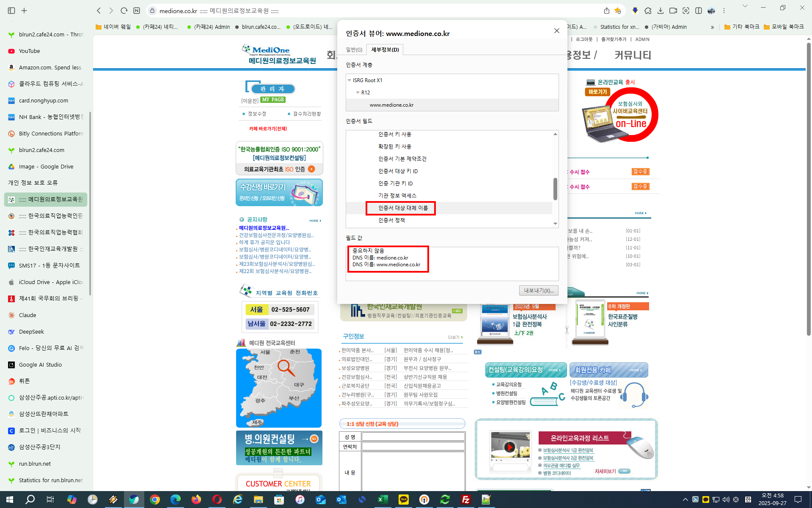Click the bookmark star icon in the address bar
Image resolution: width=812 pixels, height=508 pixels.
point(618,11)
